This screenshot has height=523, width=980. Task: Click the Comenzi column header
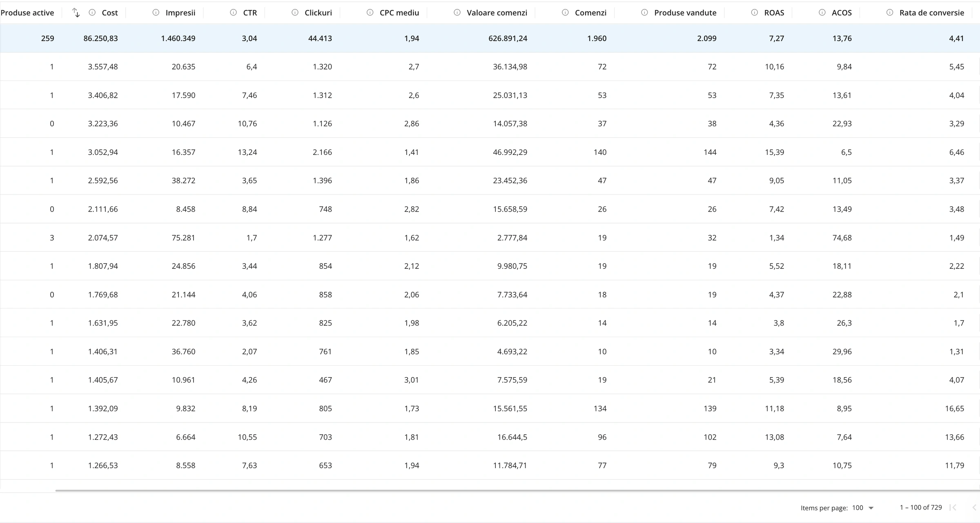point(590,13)
